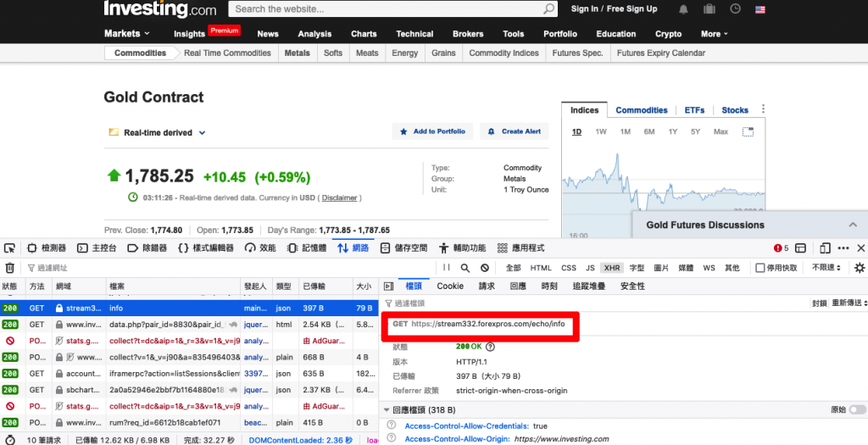
Task: Expand the Gold Futures Discussions panel
Action: (853, 225)
